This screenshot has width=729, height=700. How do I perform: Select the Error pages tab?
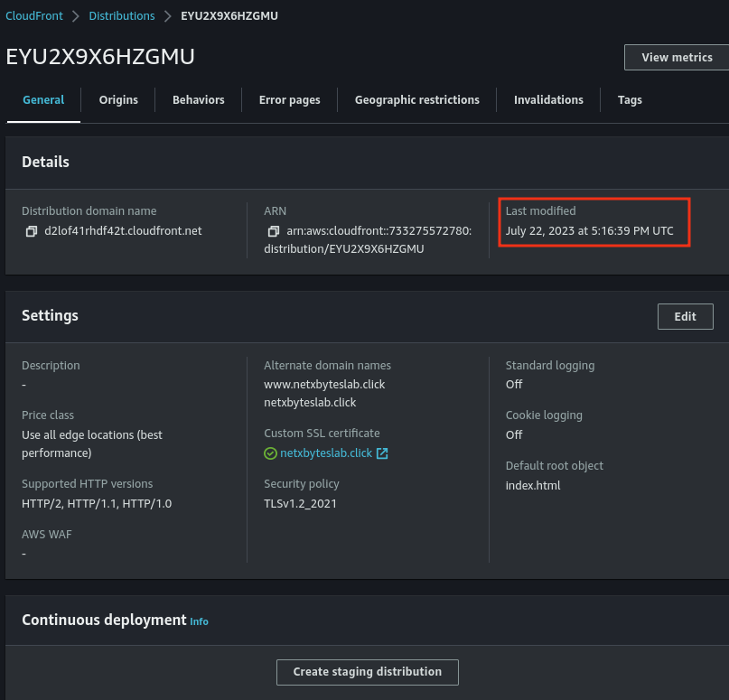(289, 100)
